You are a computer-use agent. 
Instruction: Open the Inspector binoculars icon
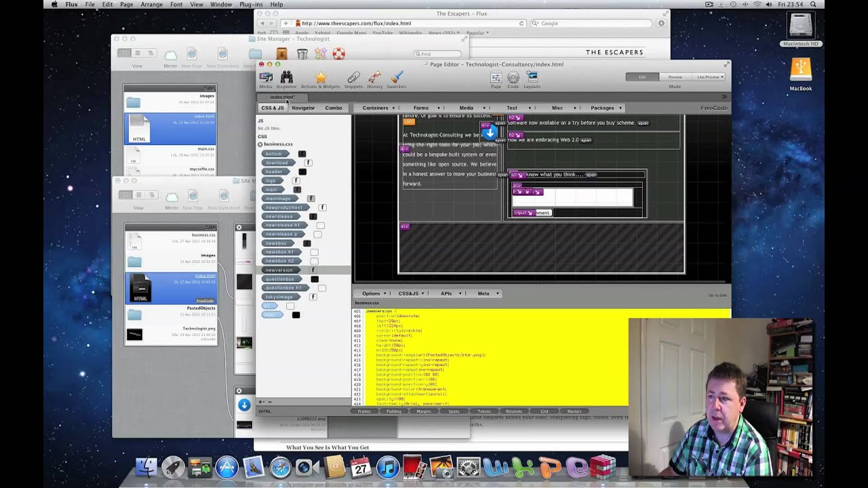[x=286, y=77]
